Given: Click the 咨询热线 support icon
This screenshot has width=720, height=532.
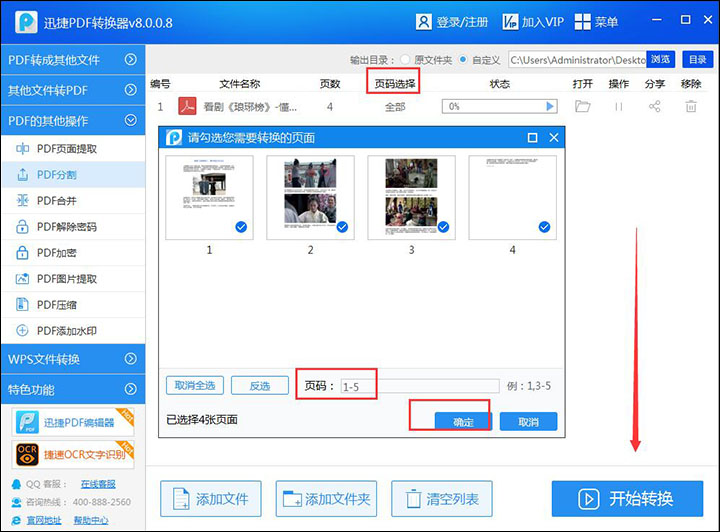Looking at the screenshot, I should (x=17, y=502).
